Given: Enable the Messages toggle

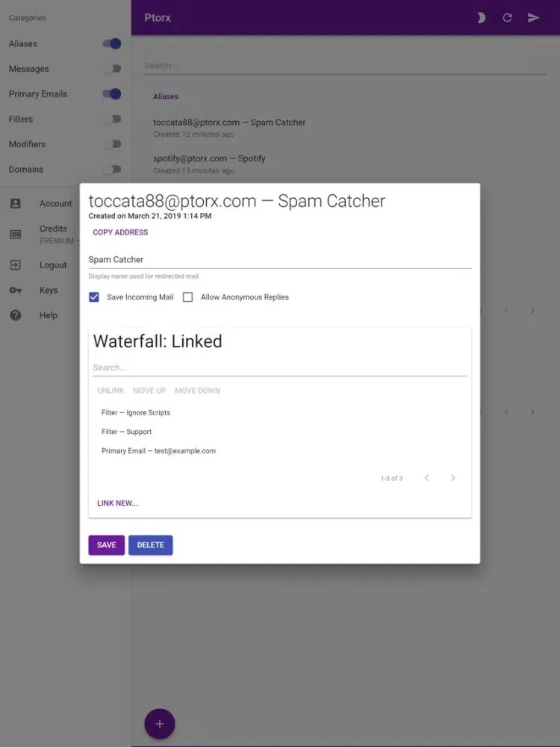Looking at the screenshot, I should coord(112,69).
